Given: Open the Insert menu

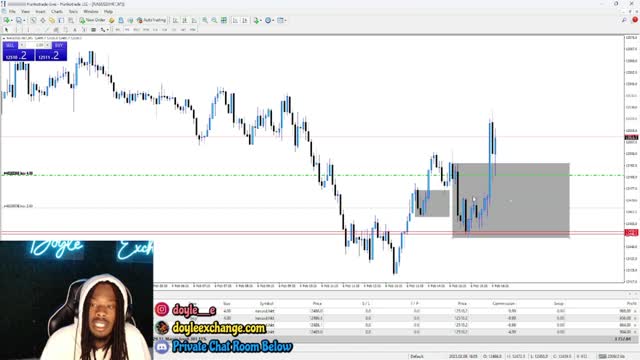Looking at the screenshot, I should click(x=40, y=11).
